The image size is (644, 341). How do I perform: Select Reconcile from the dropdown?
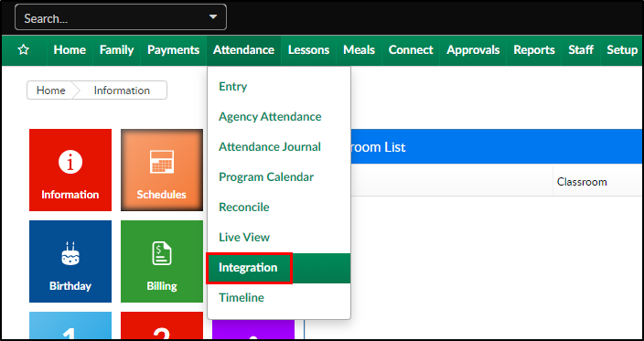tap(279, 207)
